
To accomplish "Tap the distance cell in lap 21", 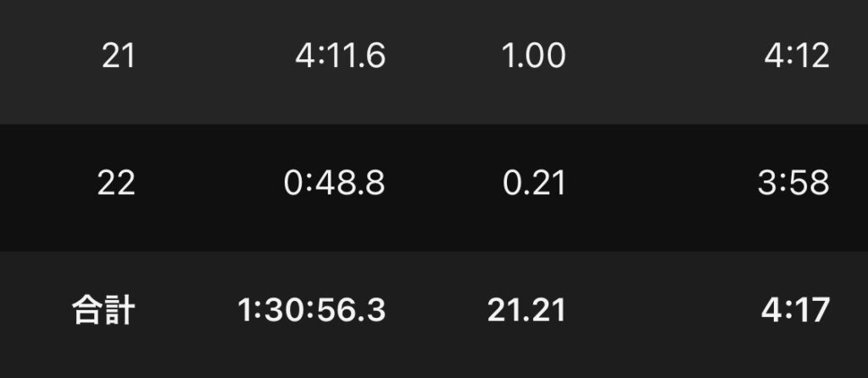I will click(534, 57).
